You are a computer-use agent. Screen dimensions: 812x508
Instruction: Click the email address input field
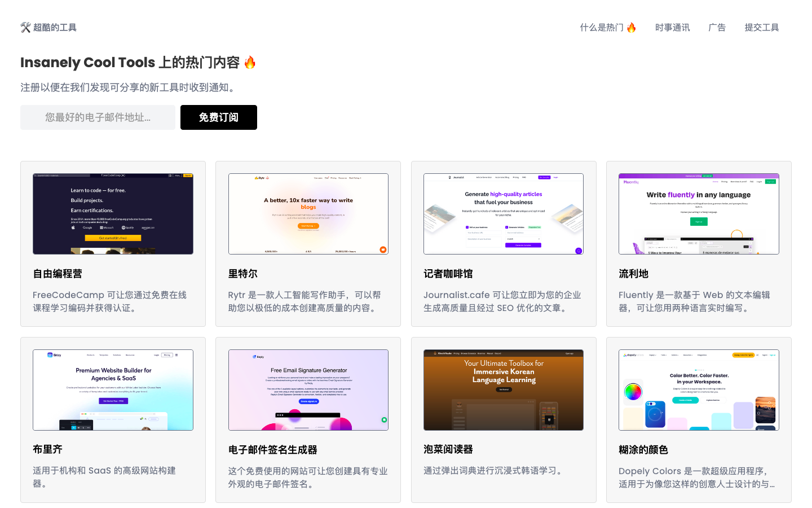pos(97,117)
